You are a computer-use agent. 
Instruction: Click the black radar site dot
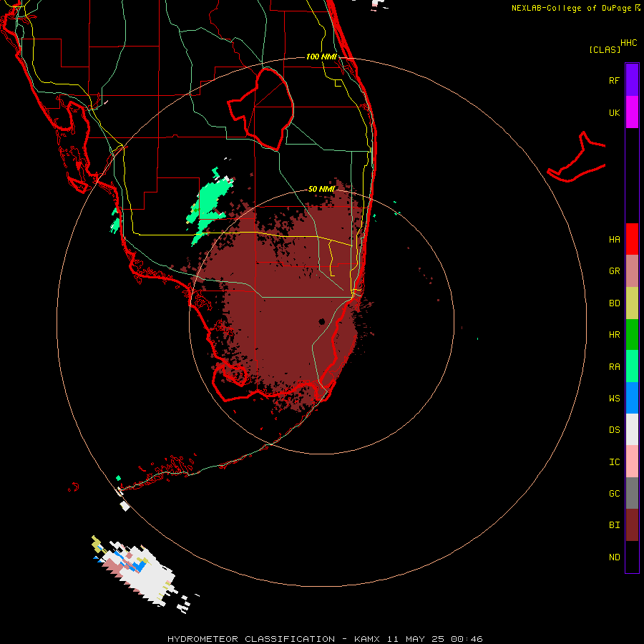(x=321, y=321)
